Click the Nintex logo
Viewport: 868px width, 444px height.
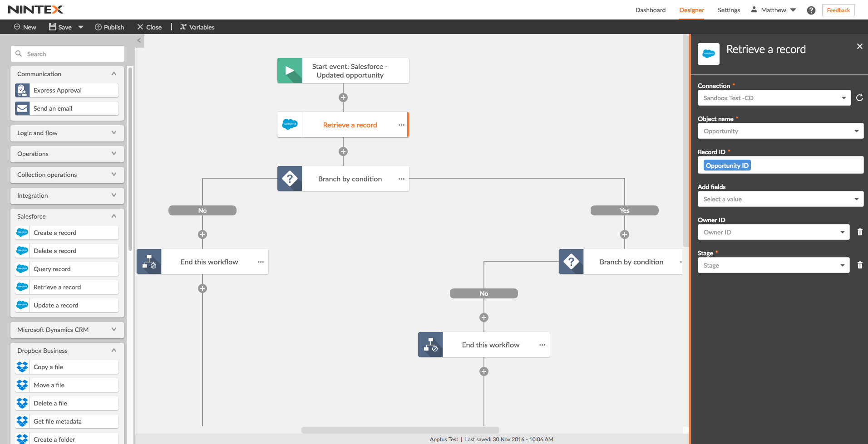[36, 10]
